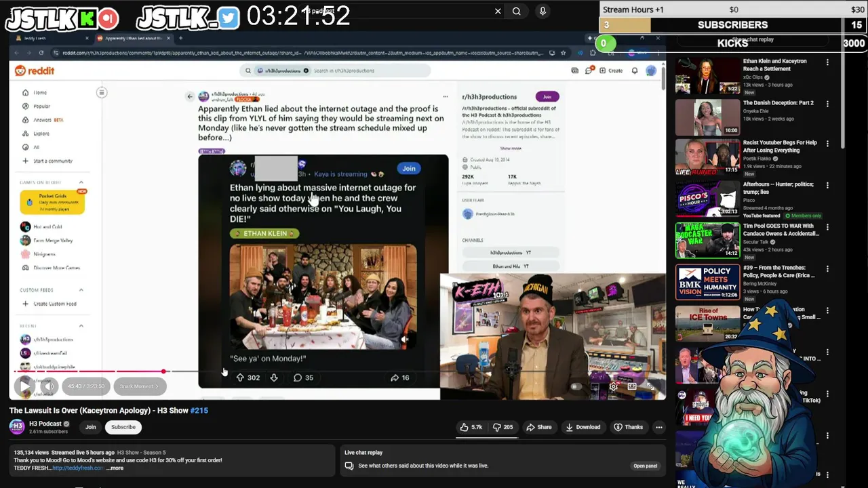Open options for Afterhours Hunter politics video

coord(827,185)
